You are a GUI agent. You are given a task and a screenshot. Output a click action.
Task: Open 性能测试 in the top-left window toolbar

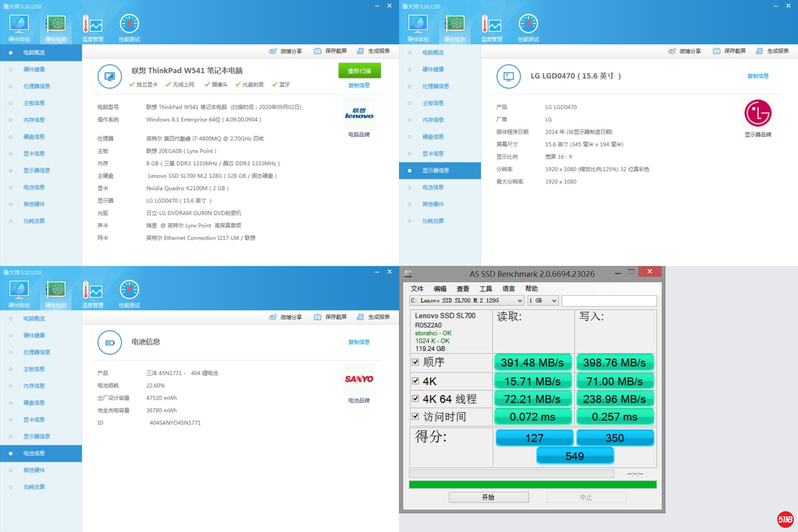point(129,28)
